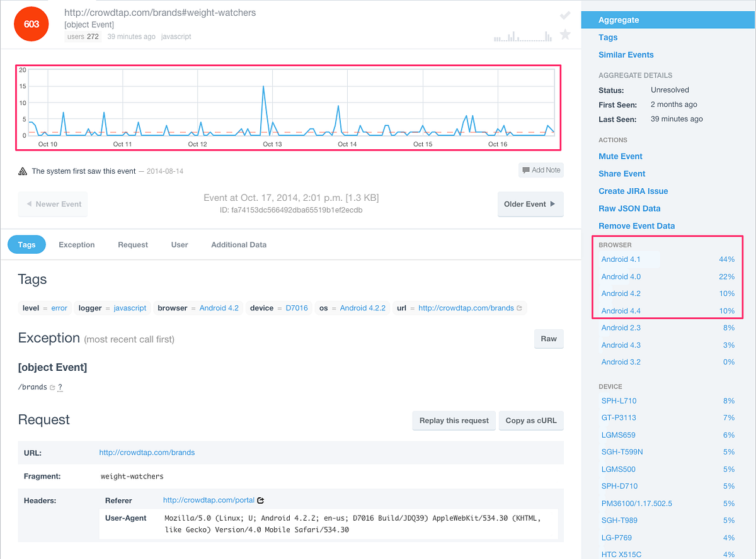Bookmark the event with the star icon
Image resolution: width=756 pixels, height=559 pixels.
(x=565, y=34)
